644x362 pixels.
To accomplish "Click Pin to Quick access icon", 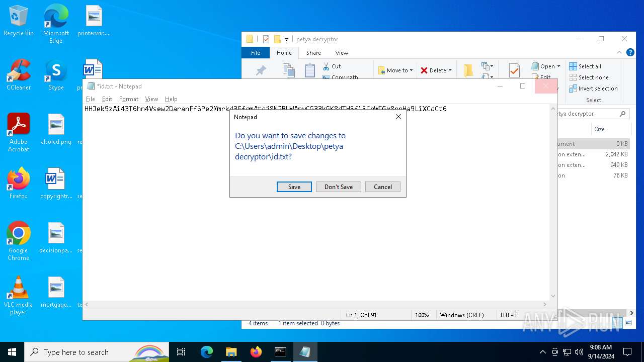I will click(x=261, y=71).
